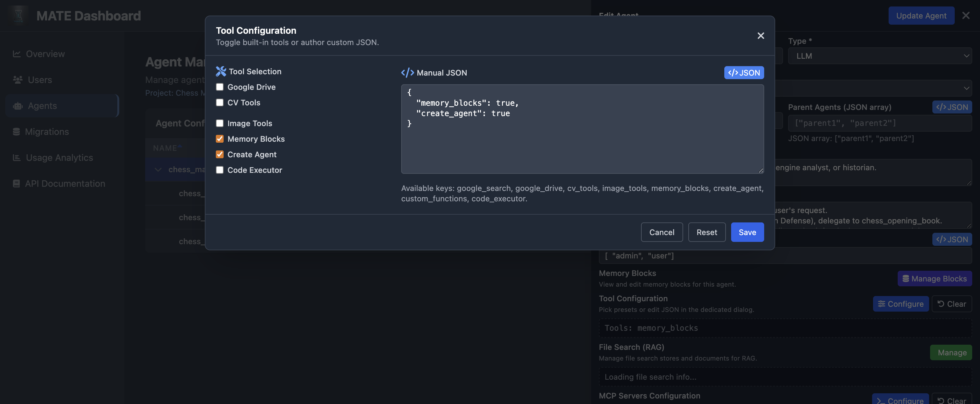
Task: Open the dropdown below the Type field
Action: (x=879, y=88)
